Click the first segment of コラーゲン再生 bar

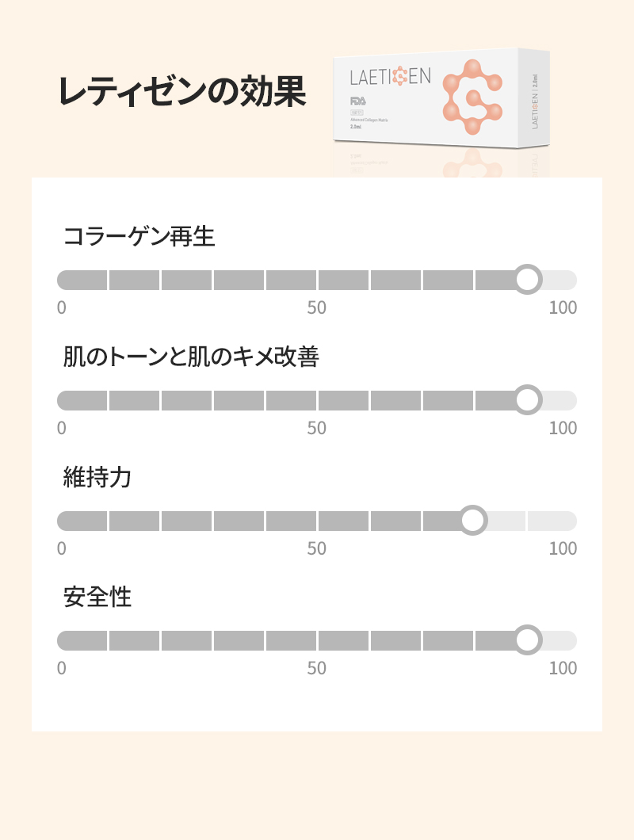[x=82, y=281]
